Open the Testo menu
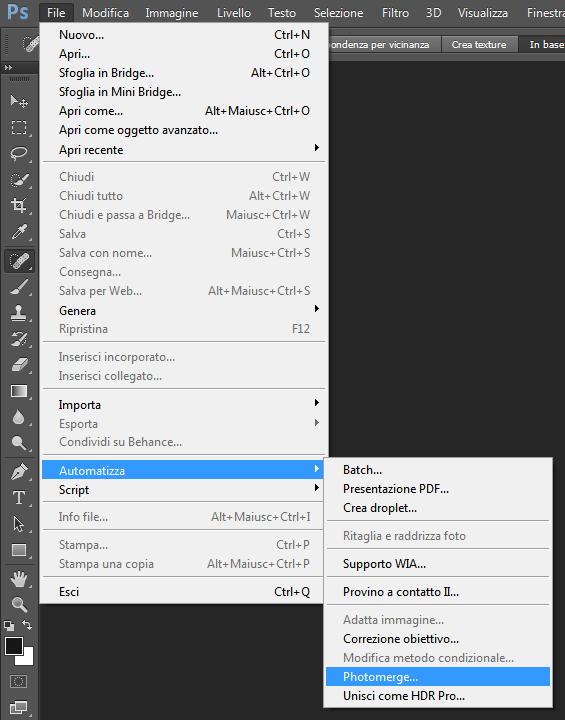The width and height of the screenshot is (565, 720). tap(282, 12)
